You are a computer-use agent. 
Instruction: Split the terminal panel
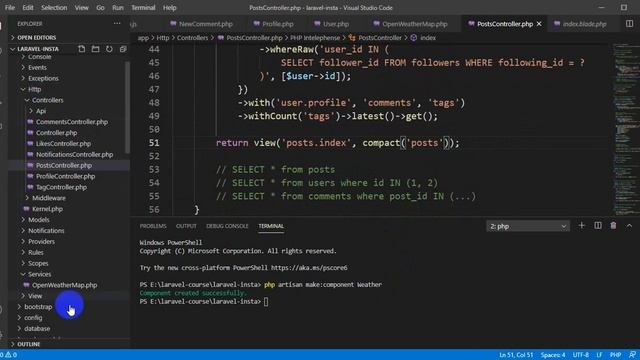[598, 226]
